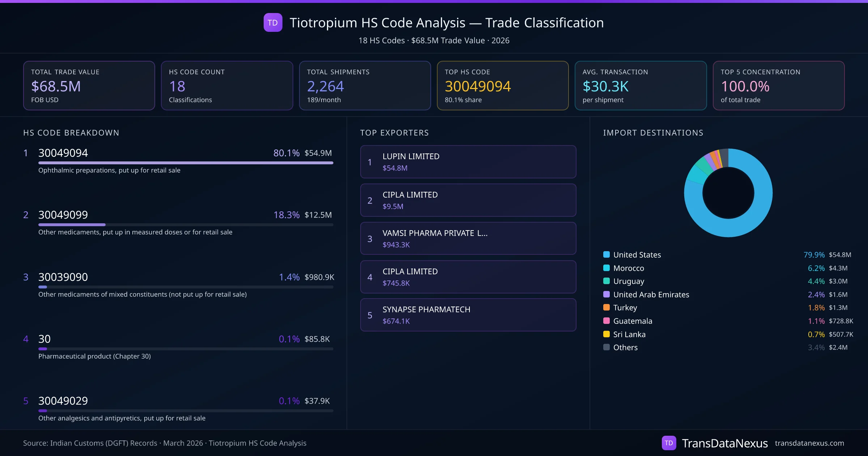Select the LUPIN LIMITED exporter card
The image size is (868, 456).
point(468,162)
